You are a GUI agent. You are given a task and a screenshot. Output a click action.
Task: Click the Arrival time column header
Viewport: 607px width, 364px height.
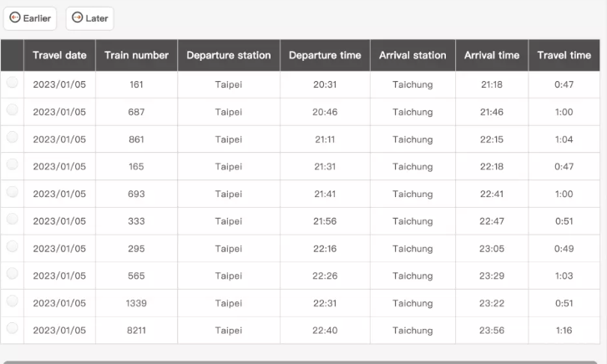(491, 55)
